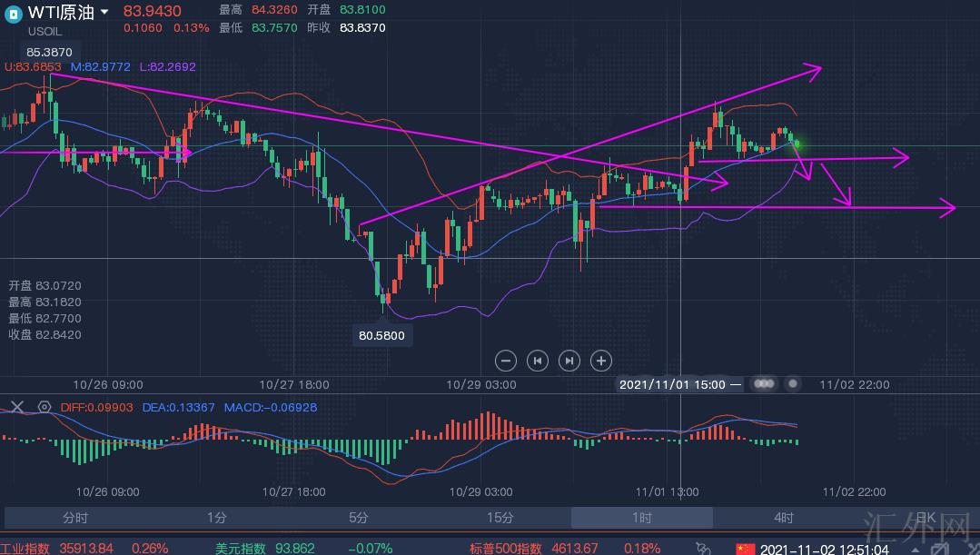Click the DIFF:0.09903 indicator value

[97, 408]
